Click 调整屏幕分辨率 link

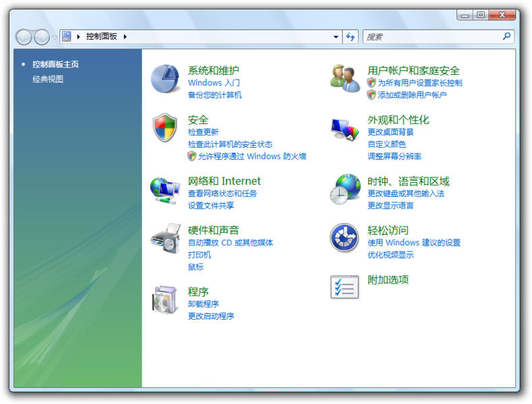pyautogui.click(x=394, y=156)
